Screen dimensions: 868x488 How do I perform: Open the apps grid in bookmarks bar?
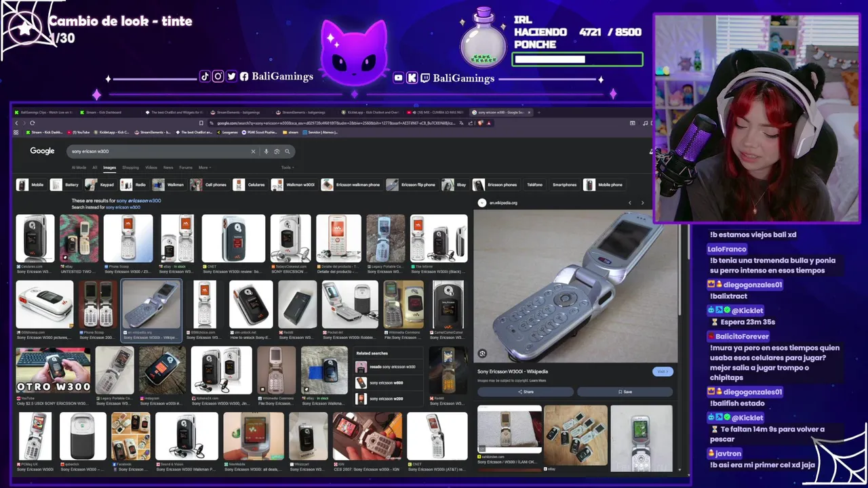click(16, 132)
